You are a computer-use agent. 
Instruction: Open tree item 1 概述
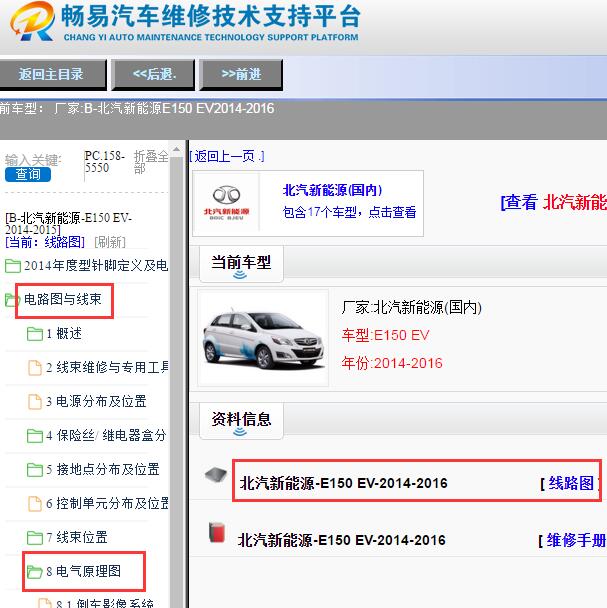coord(64,333)
